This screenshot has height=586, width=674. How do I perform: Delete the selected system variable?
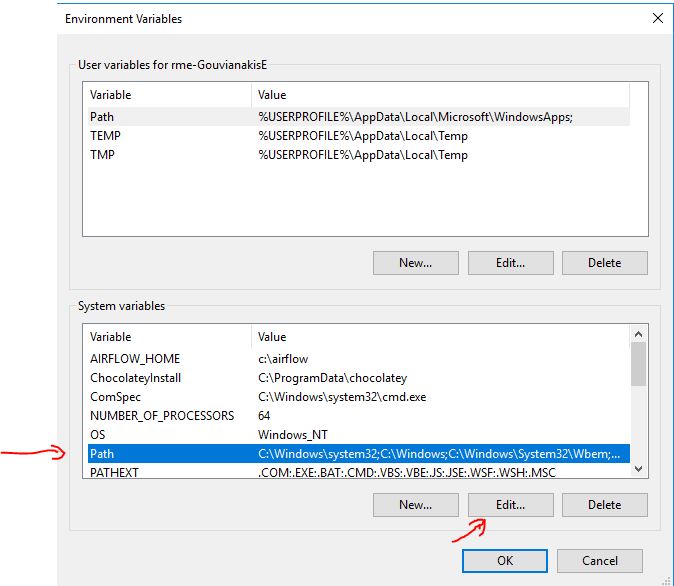(x=604, y=505)
